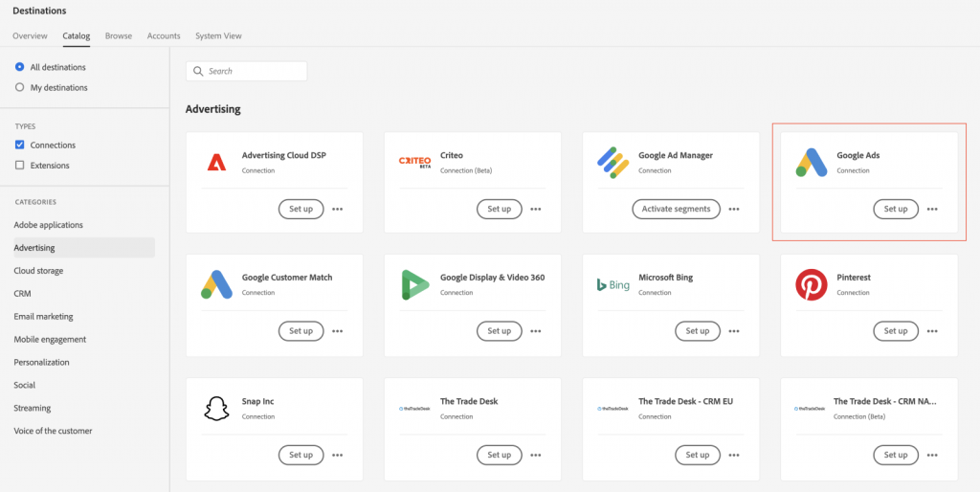Select the All destinations radio button
Screen dimensions: 980x492
(19, 67)
